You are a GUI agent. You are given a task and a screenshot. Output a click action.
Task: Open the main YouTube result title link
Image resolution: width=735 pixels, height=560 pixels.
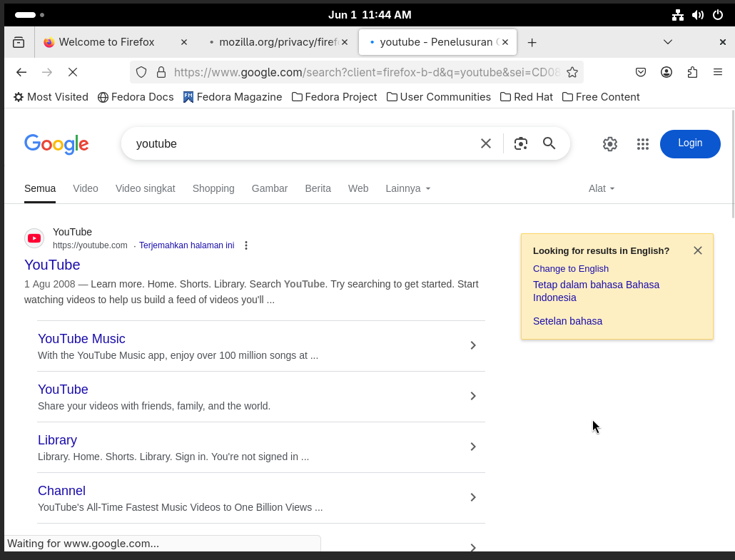click(52, 265)
